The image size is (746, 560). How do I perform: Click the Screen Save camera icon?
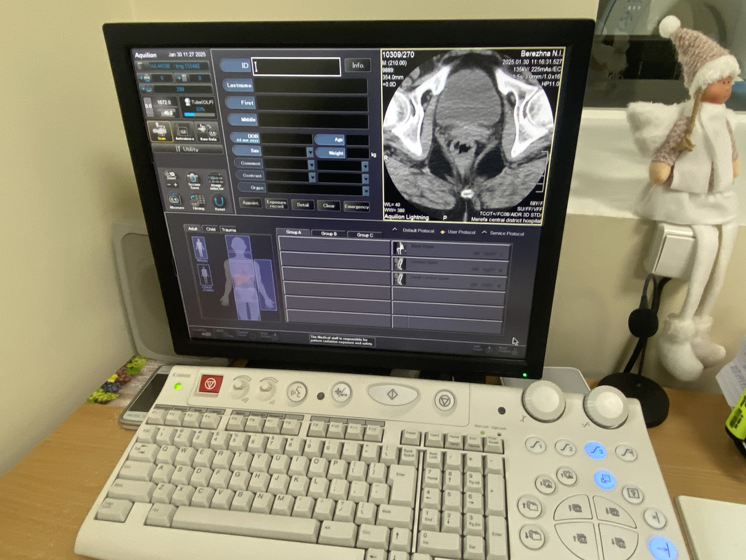pyautogui.click(x=193, y=180)
